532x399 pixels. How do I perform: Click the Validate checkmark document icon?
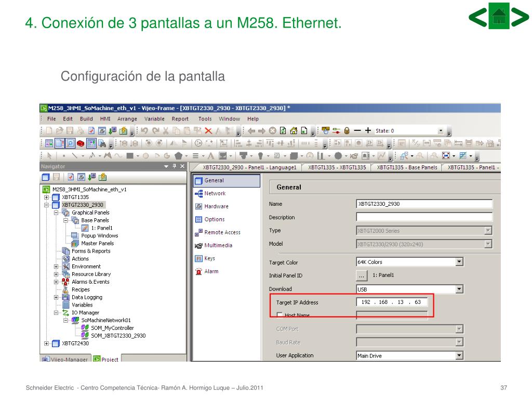pyautogui.click(x=91, y=130)
